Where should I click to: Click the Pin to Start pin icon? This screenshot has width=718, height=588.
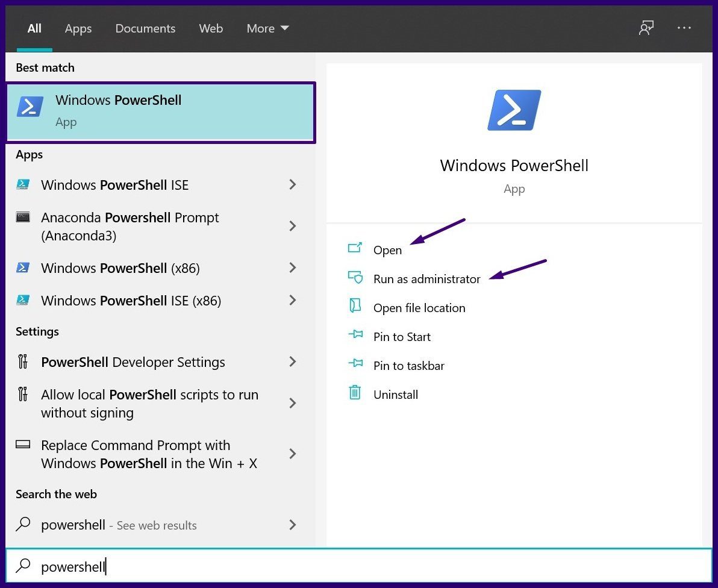(355, 334)
